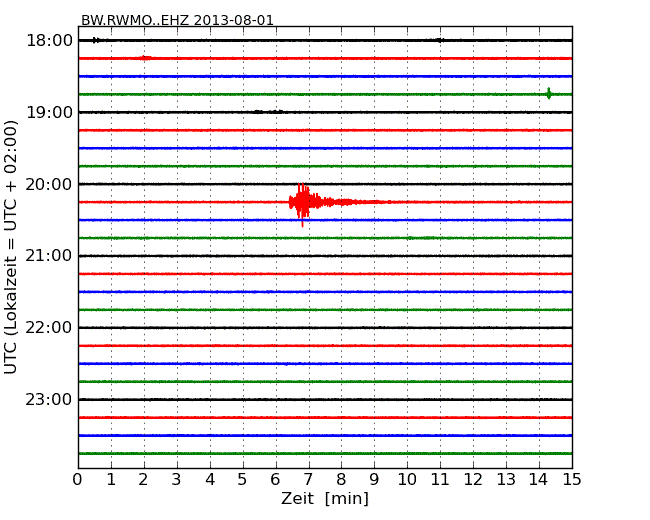The image size is (650, 520).
Task: Click the x-axis tick label 13
Action: click(506, 480)
